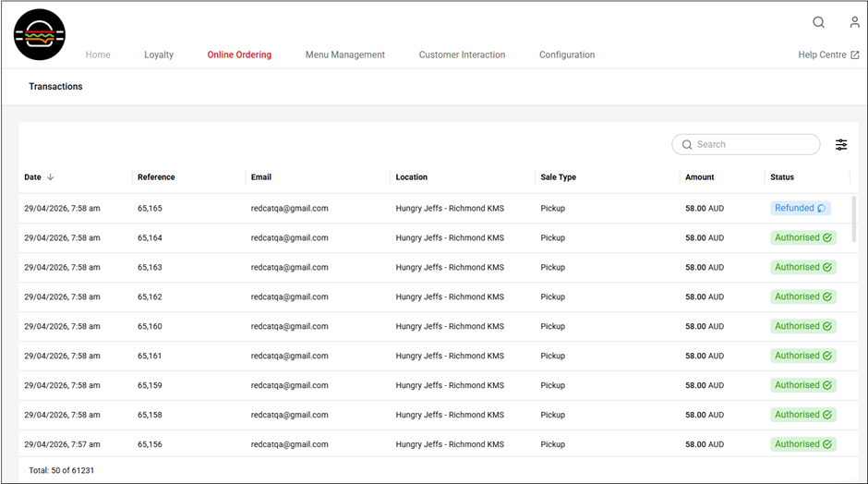
Task: Click into the transactions Search field
Action: 753,145
